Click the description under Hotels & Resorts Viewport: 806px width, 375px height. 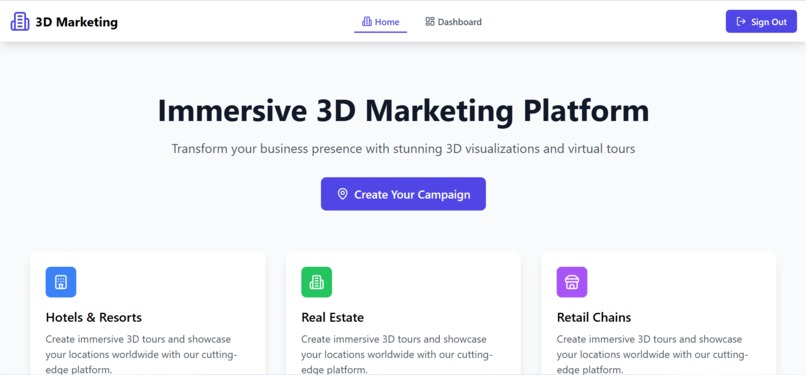point(141,354)
